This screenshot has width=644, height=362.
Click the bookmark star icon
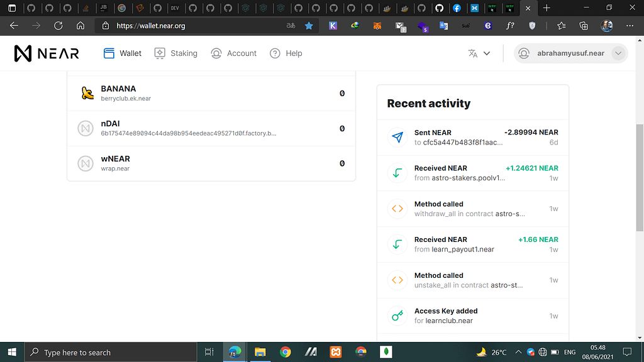309,25
